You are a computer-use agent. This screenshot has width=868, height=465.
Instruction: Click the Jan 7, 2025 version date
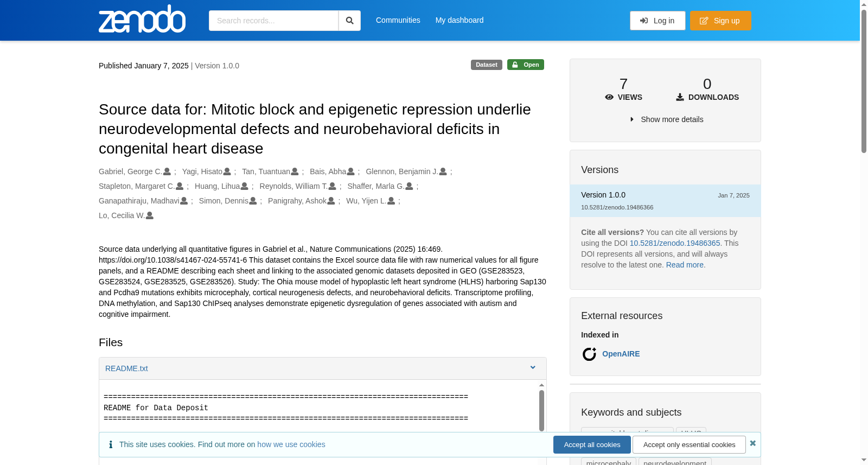733,195
